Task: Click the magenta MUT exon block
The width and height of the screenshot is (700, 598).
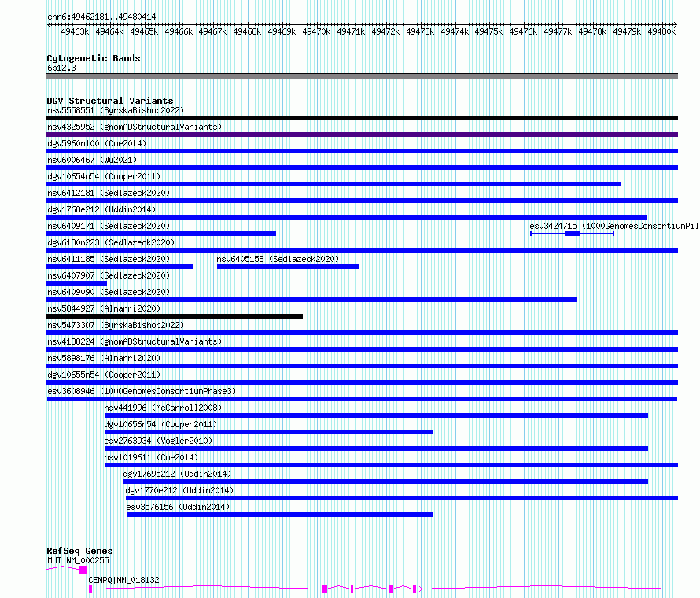Action: coord(83,570)
